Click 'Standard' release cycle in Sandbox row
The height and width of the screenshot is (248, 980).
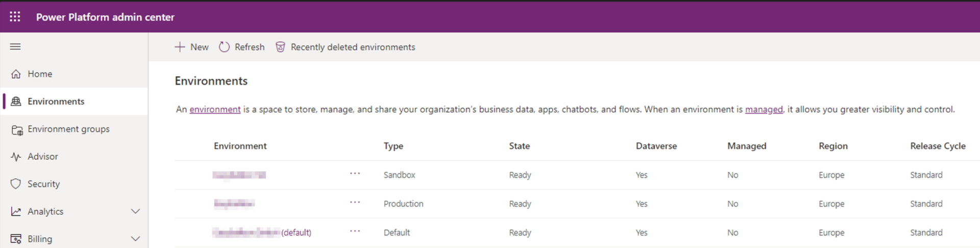click(x=926, y=175)
